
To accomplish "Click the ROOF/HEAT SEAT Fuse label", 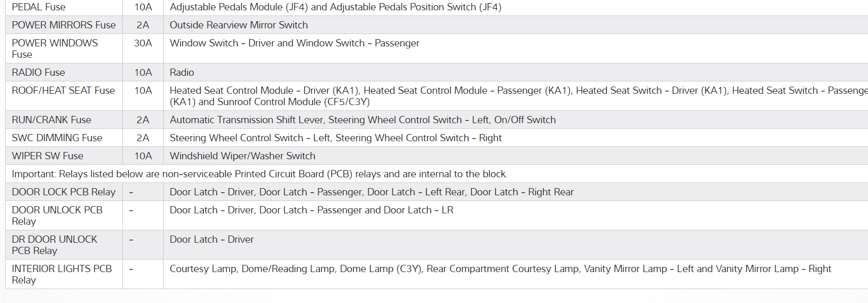I will [63, 91].
